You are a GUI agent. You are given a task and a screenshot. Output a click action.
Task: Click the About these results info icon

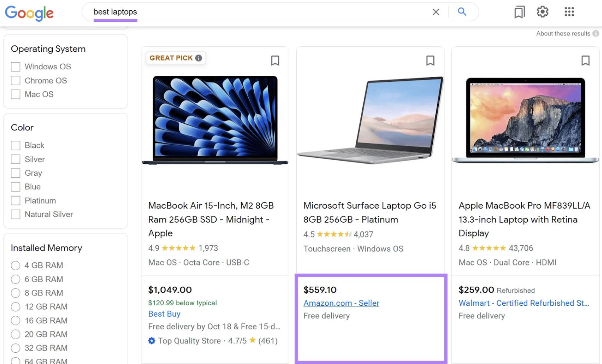click(x=596, y=33)
